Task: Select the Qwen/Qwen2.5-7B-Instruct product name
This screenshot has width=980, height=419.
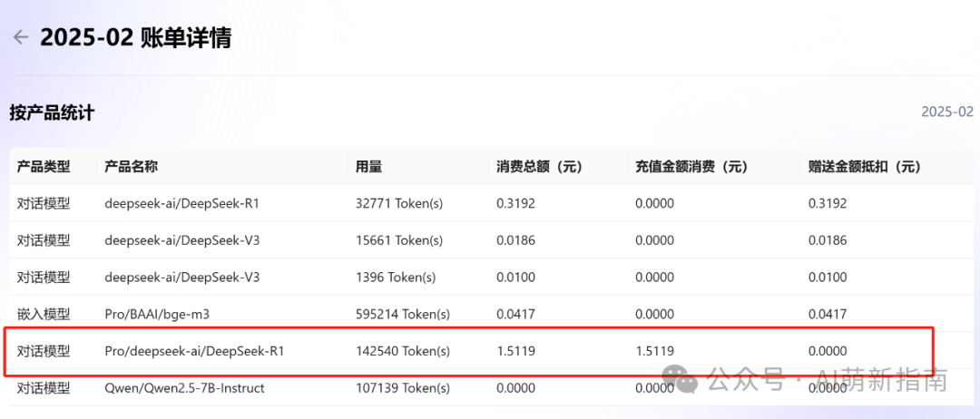Action: click(x=184, y=388)
